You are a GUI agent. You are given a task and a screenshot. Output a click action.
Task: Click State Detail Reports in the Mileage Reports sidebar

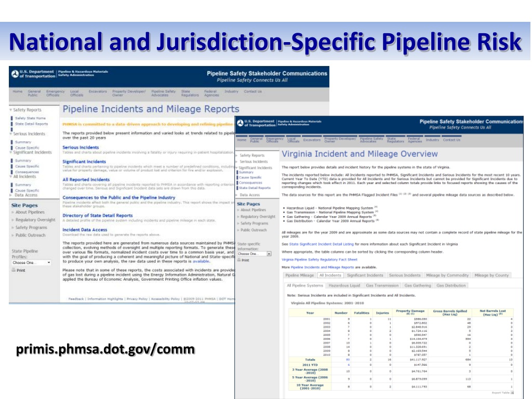pyautogui.click(x=32, y=124)
